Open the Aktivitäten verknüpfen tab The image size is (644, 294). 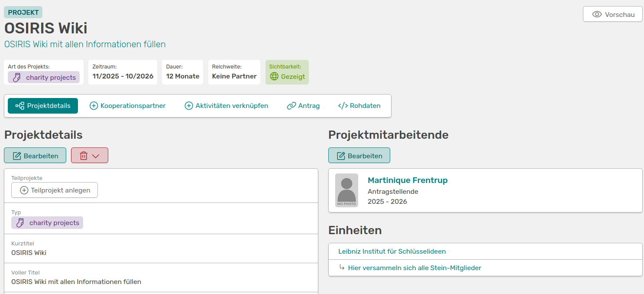tap(227, 106)
